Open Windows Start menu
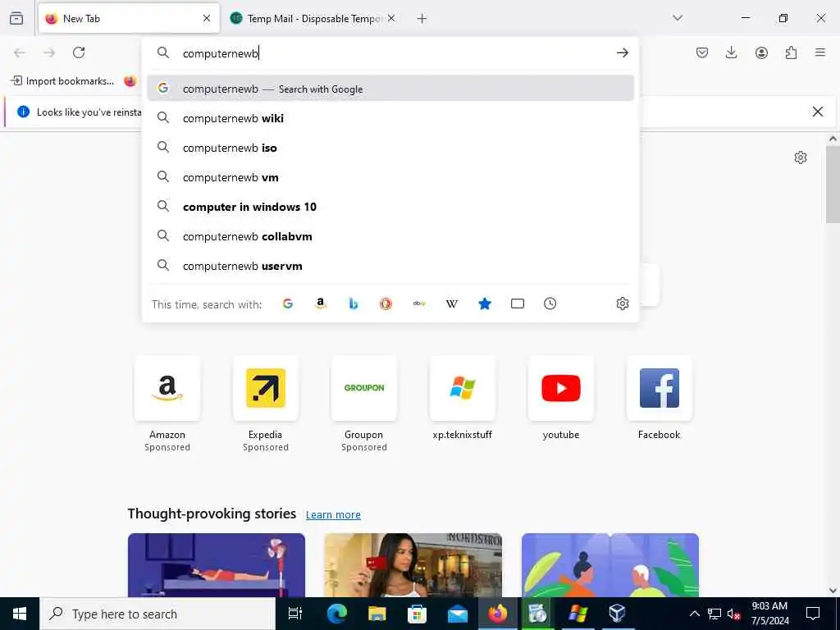 (x=20, y=614)
